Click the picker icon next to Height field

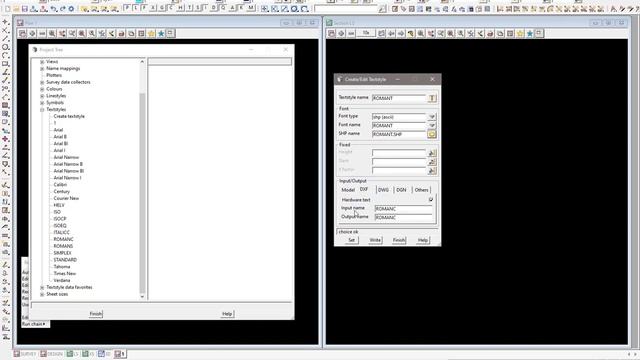point(432,153)
